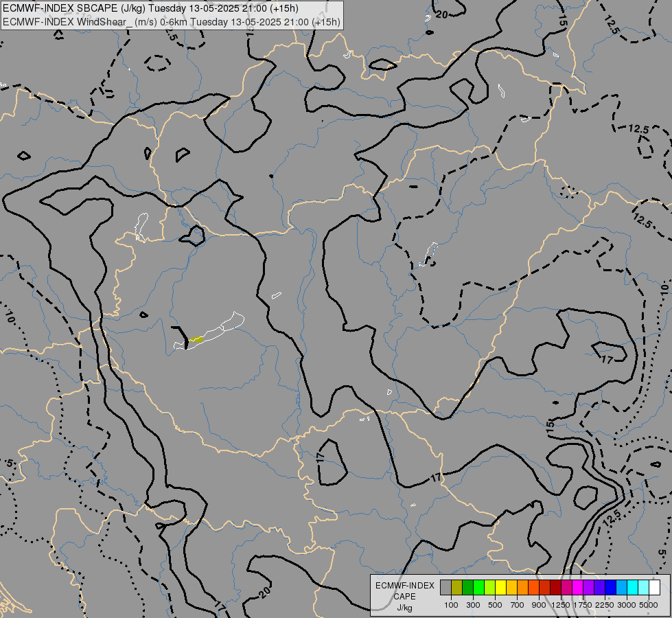Click the olive swatch in CAPE legend

[456, 588]
